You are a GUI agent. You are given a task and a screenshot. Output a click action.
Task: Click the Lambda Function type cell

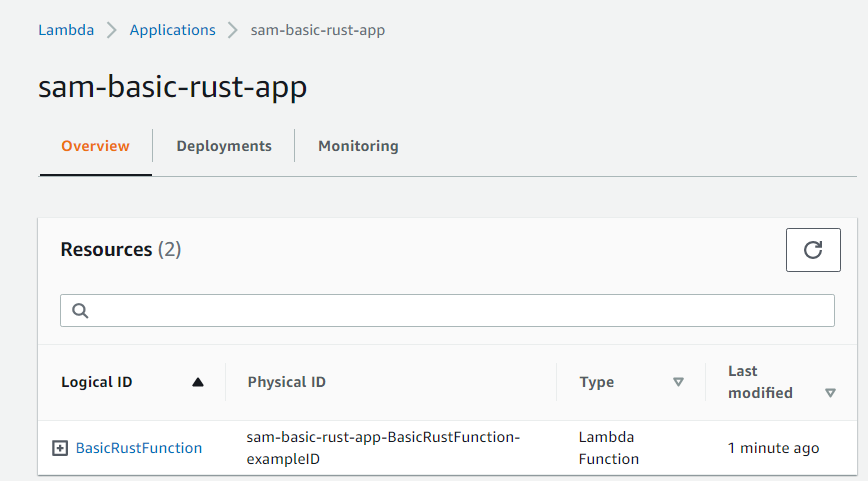[608, 448]
